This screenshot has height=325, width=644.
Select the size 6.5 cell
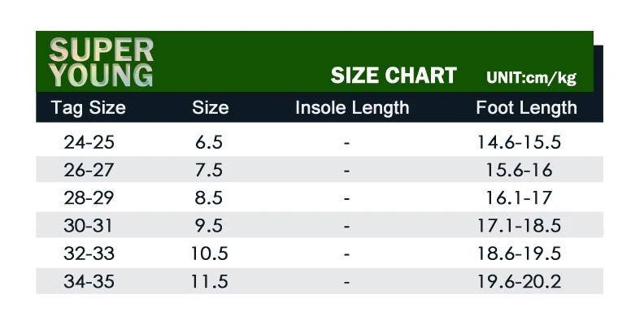209,142
